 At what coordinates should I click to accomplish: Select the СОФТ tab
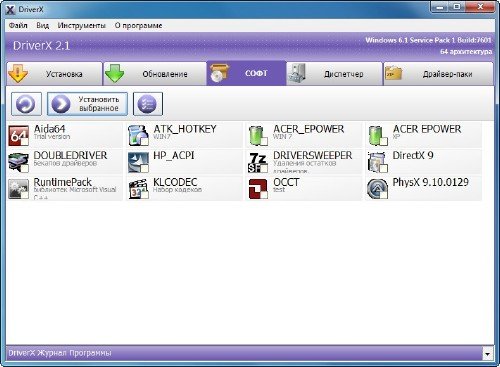246,73
